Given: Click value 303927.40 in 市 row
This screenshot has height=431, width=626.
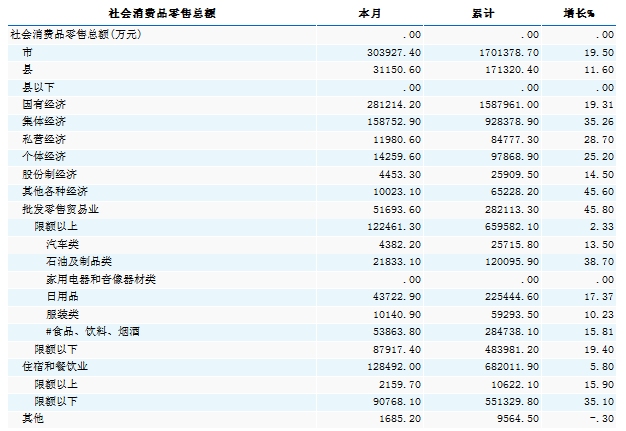Looking at the screenshot, I should (x=394, y=53).
